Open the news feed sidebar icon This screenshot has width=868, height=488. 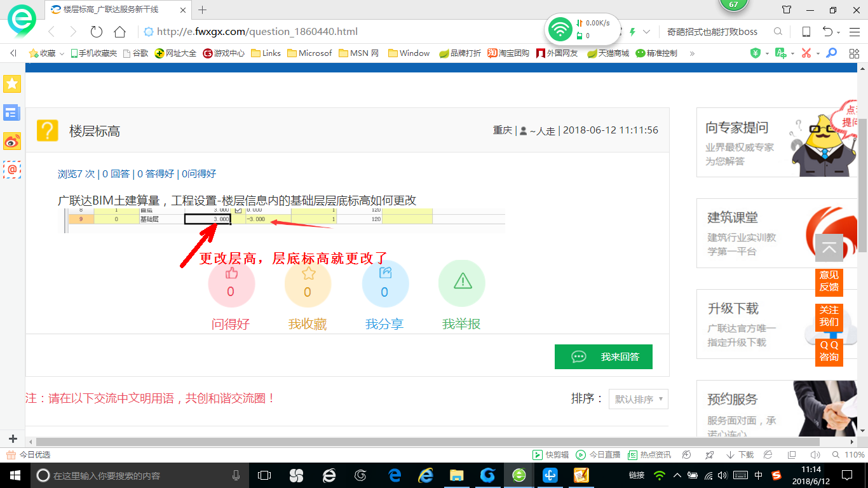click(x=12, y=112)
